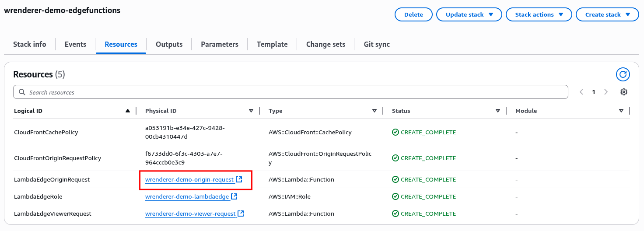The image size is (644, 231).
Task: Switch to the Events tab
Action: (75, 44)
